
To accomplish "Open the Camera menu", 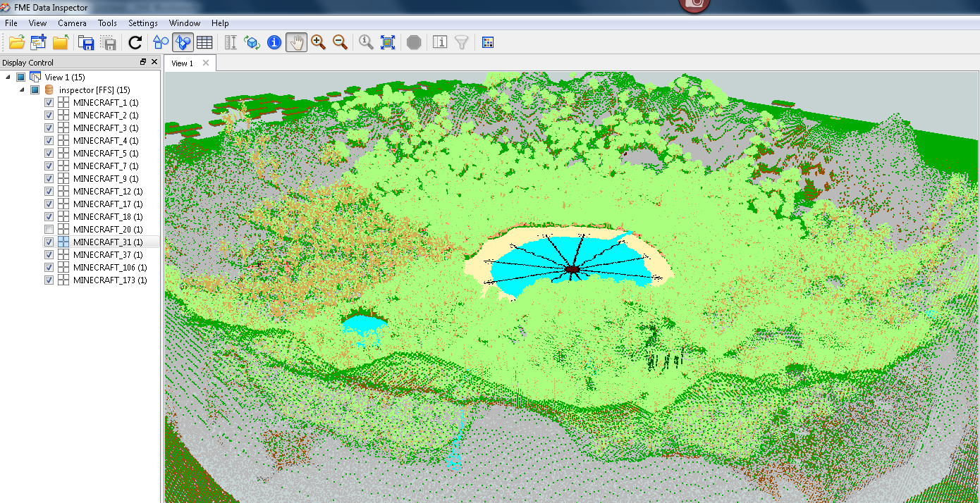I will click(x=72, y=23).
